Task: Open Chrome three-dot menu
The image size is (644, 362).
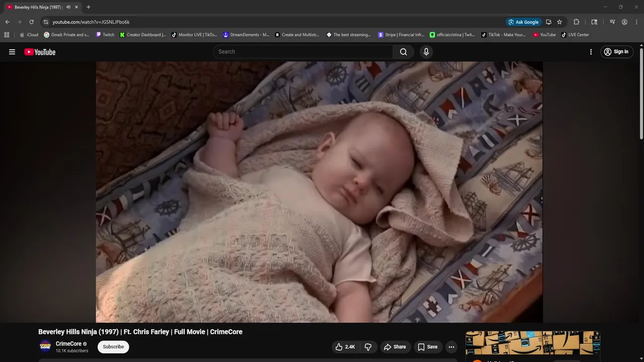Action: [636, 22]
